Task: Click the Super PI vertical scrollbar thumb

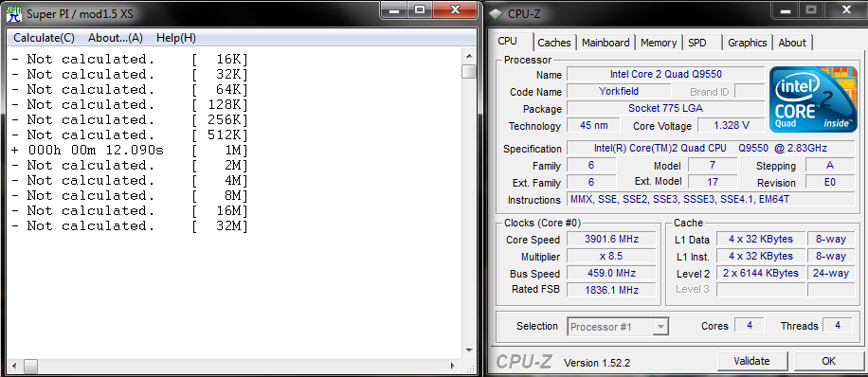Action: click(x=469, y=71)
